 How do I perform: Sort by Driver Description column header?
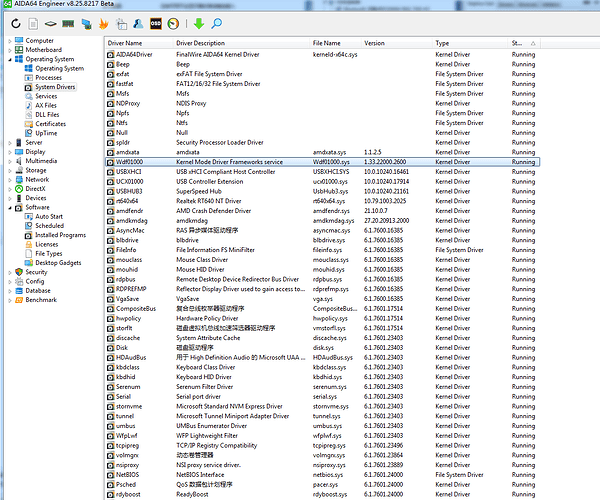[241, 43]
